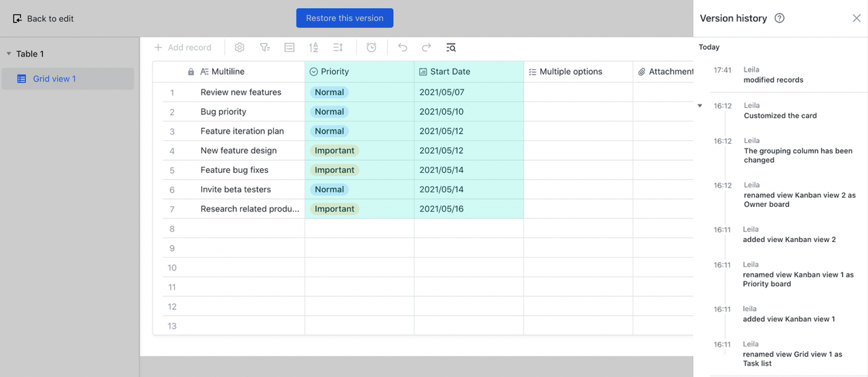Click the Back to edit icon
The width and height of the screenshot is (868, 377).
tap(17, 19)
